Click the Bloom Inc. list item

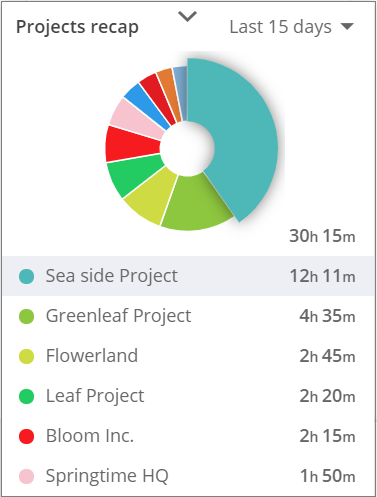click(x=189, y=436)
